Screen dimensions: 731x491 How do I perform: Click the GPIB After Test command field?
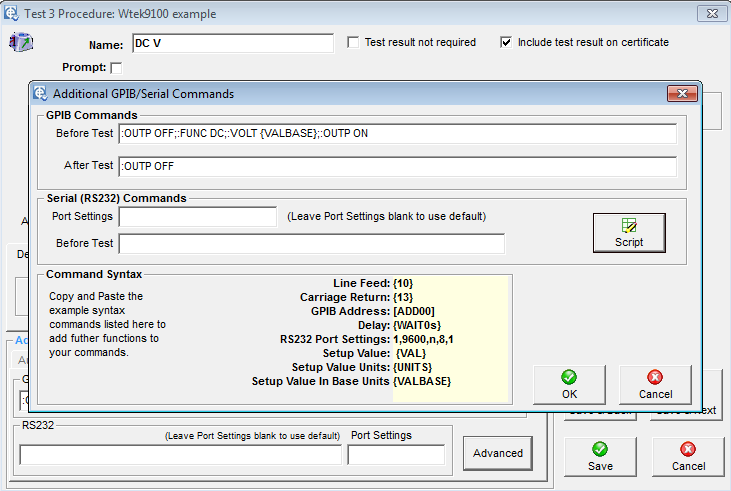tap(397, 166)
